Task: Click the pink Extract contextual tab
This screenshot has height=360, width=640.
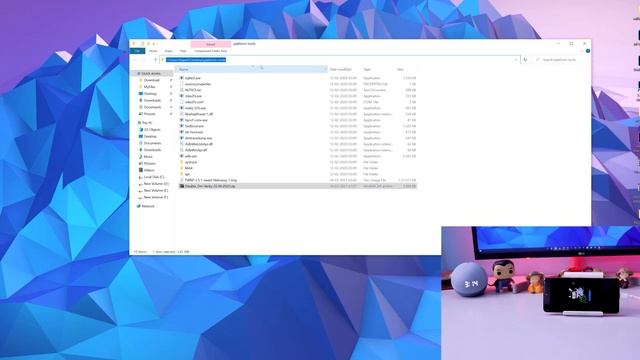Action: 211,44
